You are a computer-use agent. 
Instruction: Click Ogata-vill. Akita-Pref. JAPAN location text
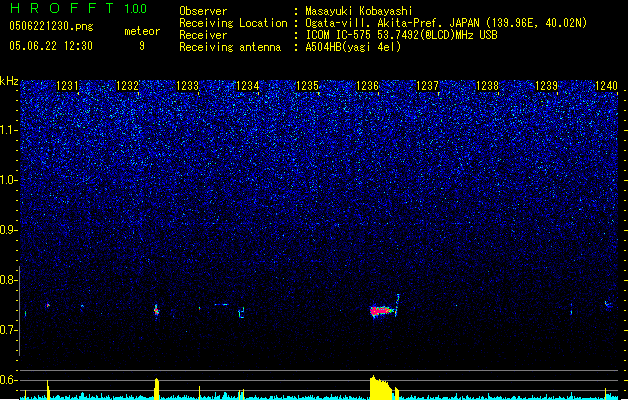(446, 23)
